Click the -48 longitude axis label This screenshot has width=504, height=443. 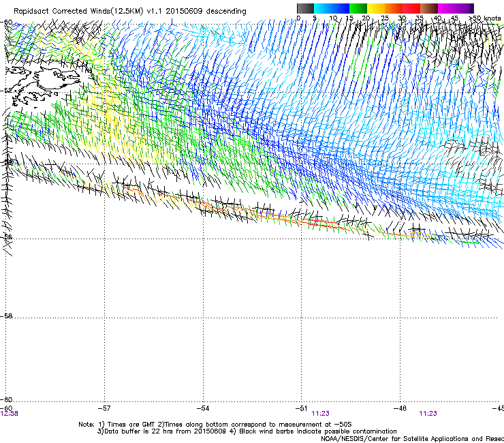[x=400, y=408]
